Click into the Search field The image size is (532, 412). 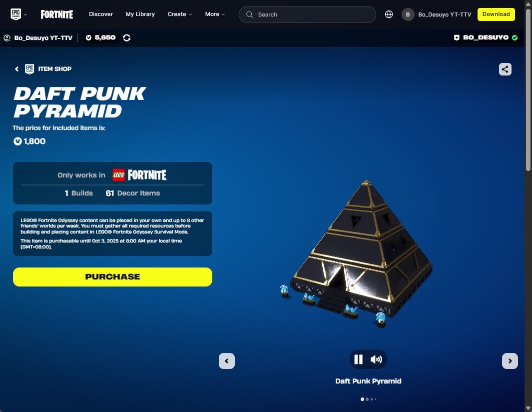pyautogui.click(x=307, y=14)
